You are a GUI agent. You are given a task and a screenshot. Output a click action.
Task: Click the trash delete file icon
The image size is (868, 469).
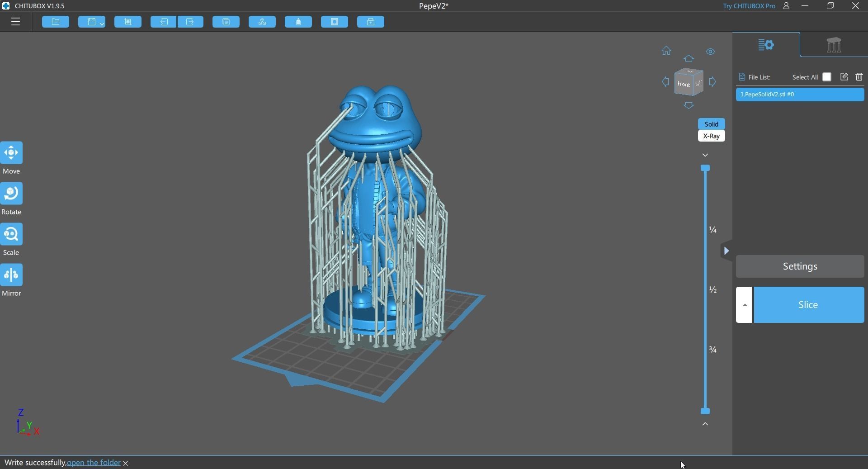[859, 77]
